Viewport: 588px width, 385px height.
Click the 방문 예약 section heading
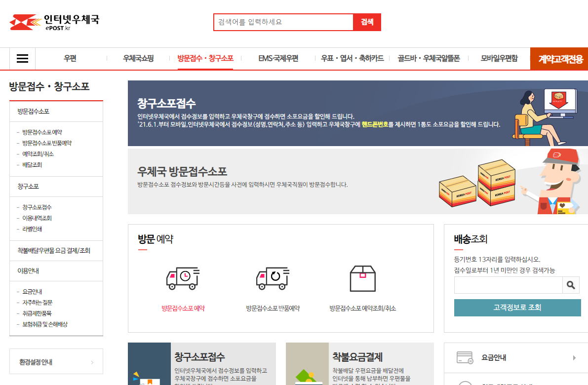(x=156, y=239)
